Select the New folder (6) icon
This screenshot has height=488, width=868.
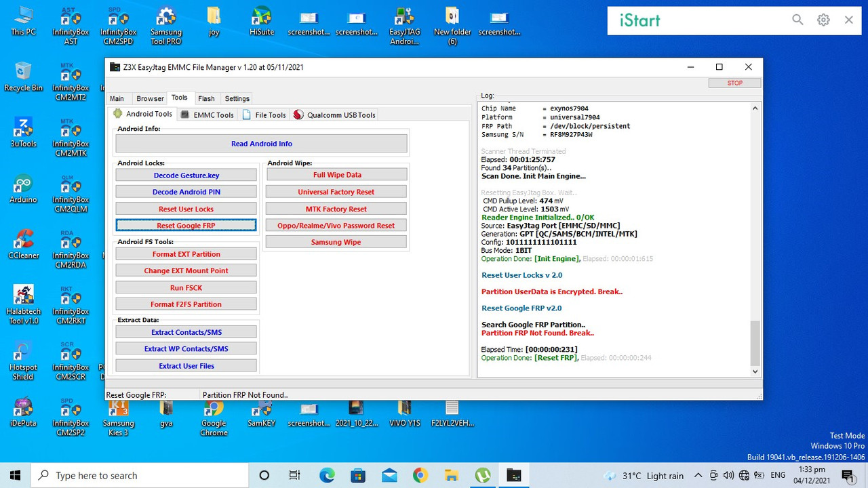[x=452, y=26]
